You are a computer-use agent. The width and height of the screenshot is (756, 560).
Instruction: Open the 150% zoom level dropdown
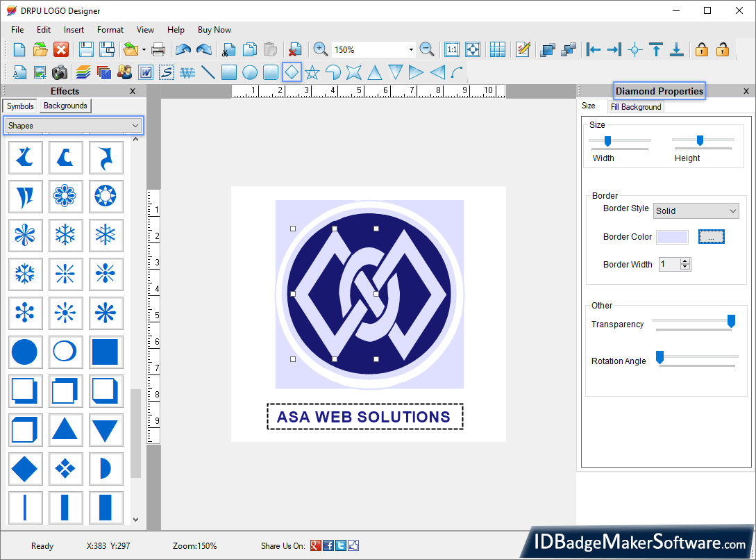(x=411, y=50)
